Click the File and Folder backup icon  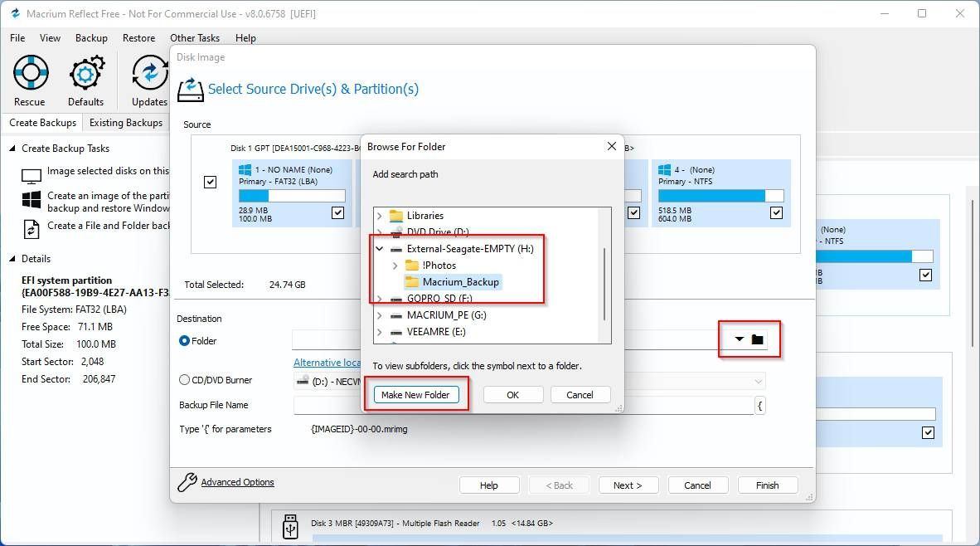click(x=32, y=229)
